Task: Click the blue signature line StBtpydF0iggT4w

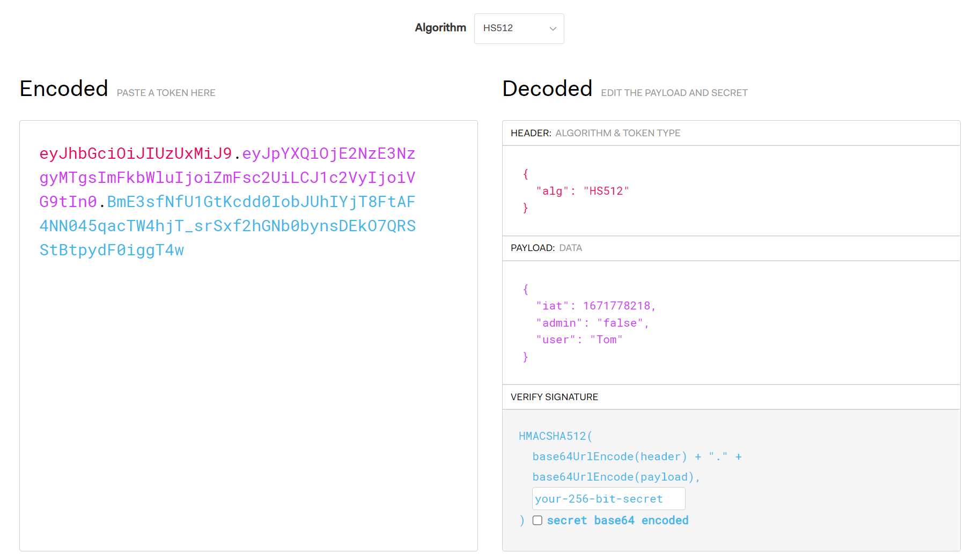Action: (112, 250)
